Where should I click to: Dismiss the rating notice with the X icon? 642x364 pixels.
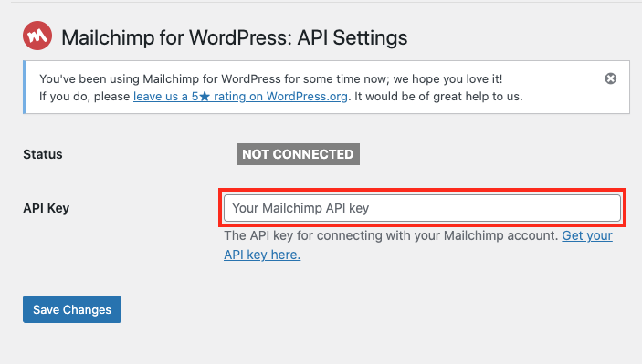click(610, 78)
